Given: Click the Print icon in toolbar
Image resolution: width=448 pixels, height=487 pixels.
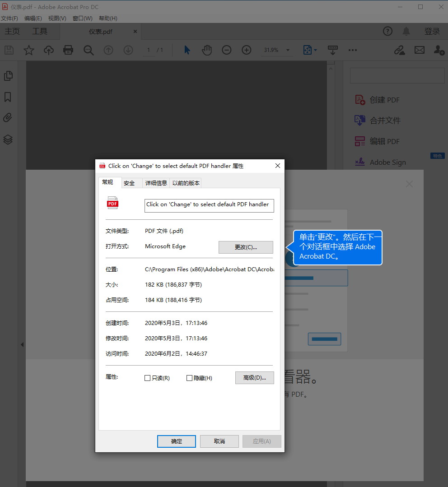Looking at the screenshot, I should (x=68, y=50).
